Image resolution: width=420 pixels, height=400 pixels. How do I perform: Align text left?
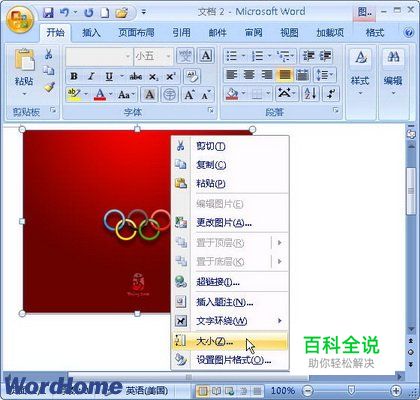click(232, 75)
